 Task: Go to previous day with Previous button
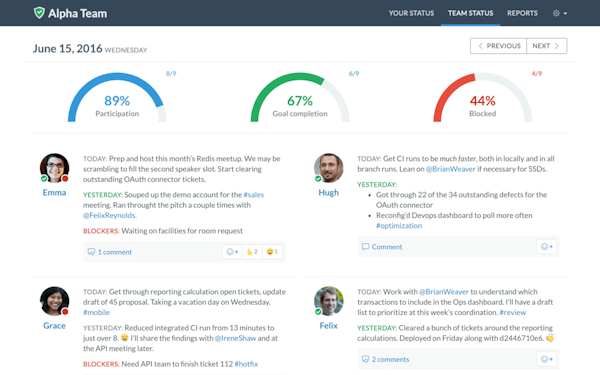(x=499, y=46)
